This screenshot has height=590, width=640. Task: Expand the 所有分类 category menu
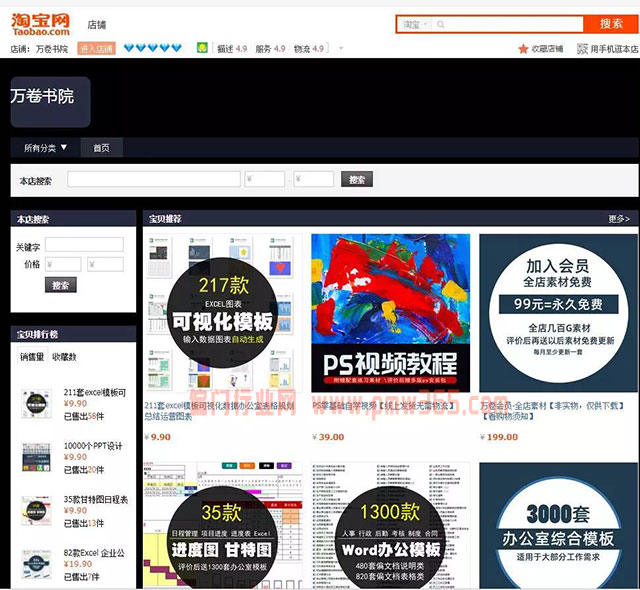[x=45, y=148]
